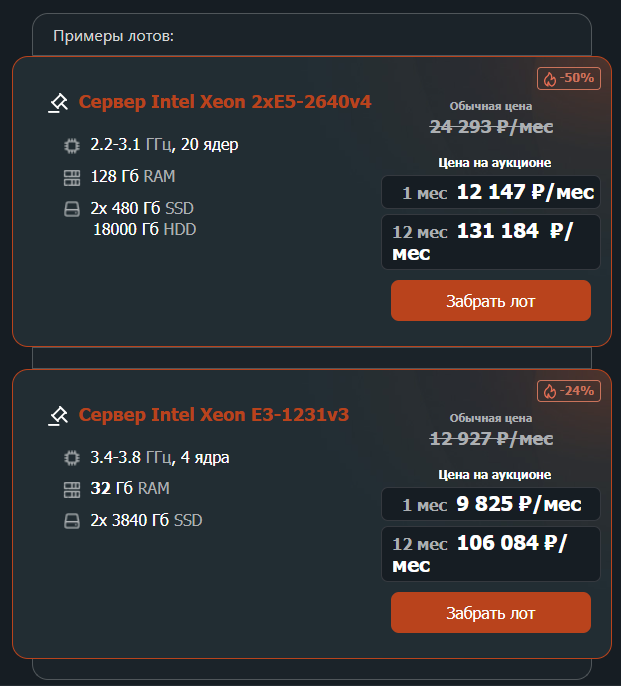This screenshot has height=686, width=621.
Task: Click the -24% flame discount badge
Action: point(568,390)
